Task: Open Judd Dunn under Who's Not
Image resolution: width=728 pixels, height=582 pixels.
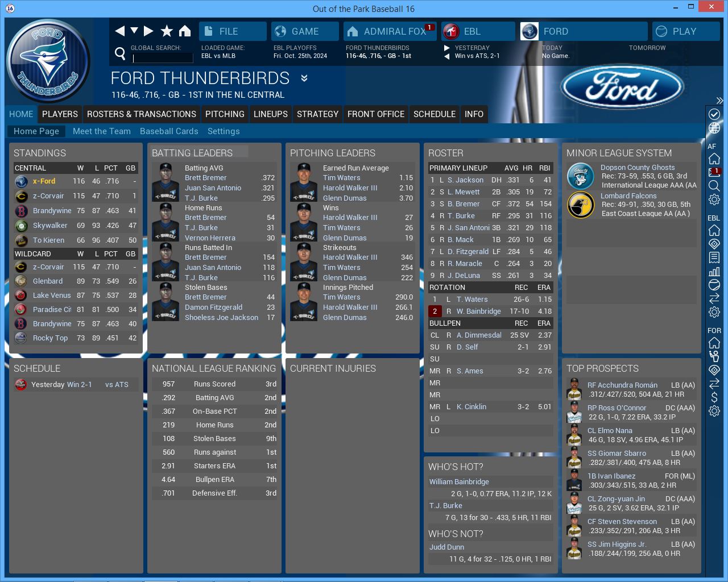Action: coord(446,547)
